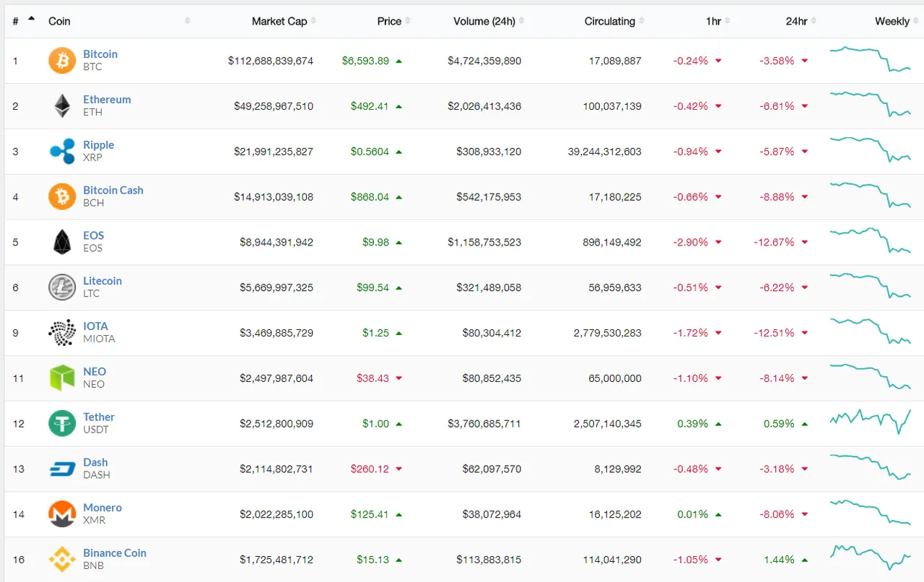Viewport: 924px width, 582px height.
Task: Click the EOS black logo icon
Action: pos(62,242)
